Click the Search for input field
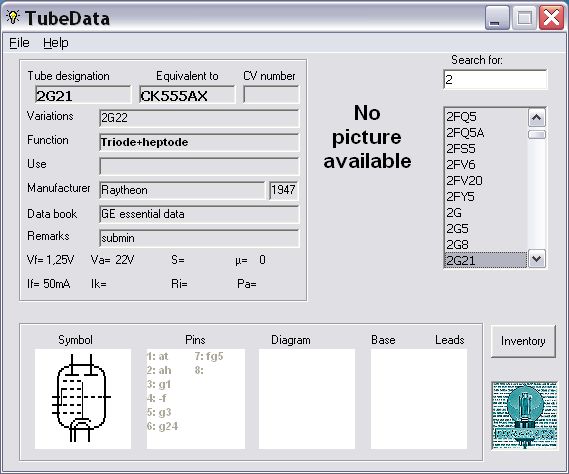 pyautogui.click(x=495, y=79)
